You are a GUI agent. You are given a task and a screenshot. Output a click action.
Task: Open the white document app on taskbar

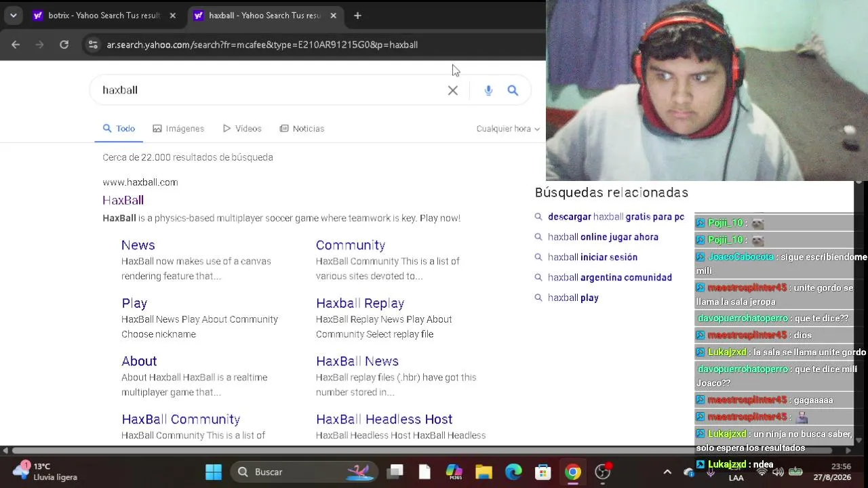[425, 472]
